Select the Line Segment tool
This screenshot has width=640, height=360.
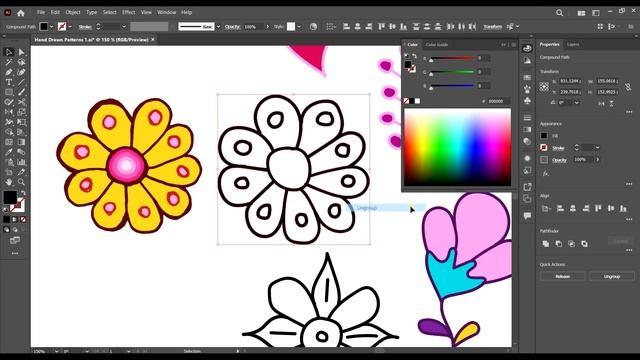pyautogui.click(x=21, y=82)
